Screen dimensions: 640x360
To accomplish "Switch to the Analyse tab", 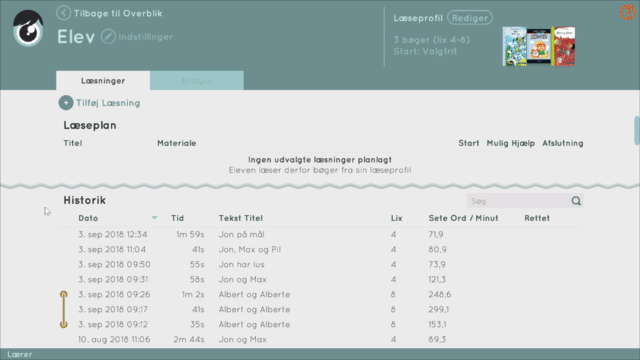I will click(197, 80).
